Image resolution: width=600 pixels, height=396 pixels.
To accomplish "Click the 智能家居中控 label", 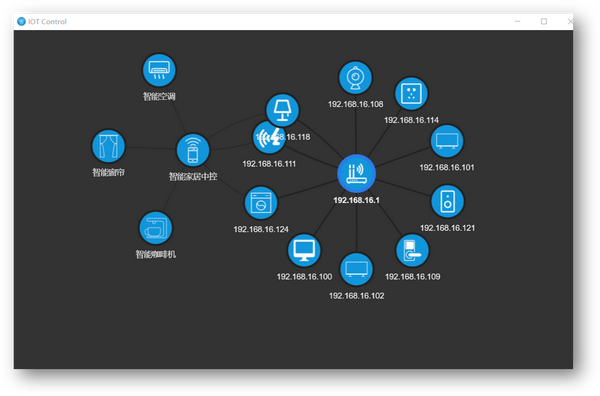I will (x=193, y=176).
